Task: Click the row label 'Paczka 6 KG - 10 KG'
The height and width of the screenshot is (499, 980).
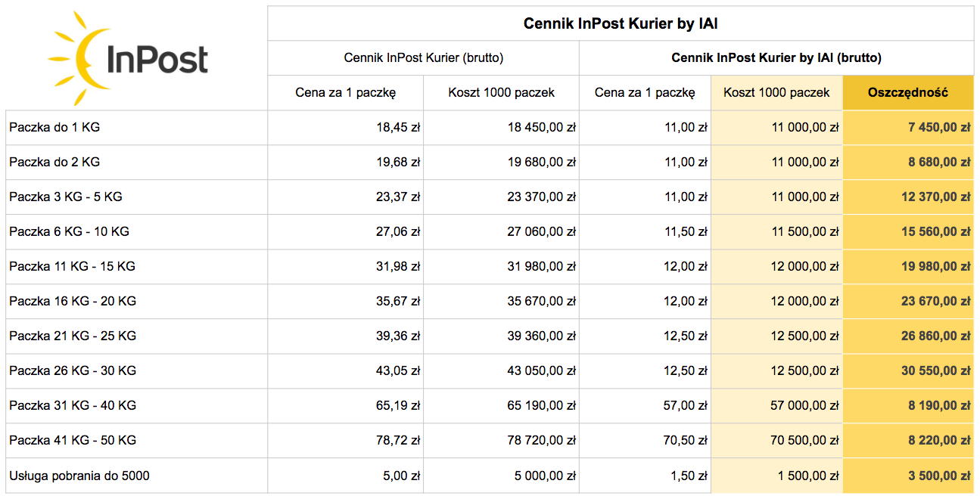Action: coord(70,232)
